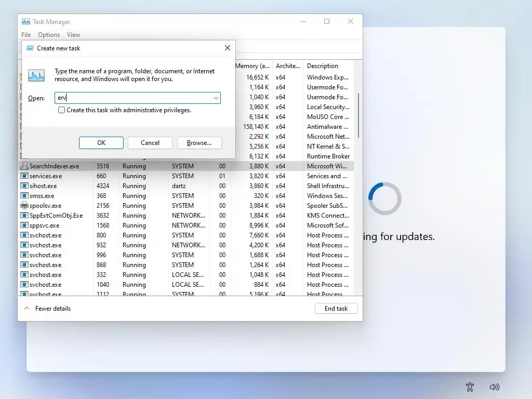This screenshot has width=532, height=399.
Task: Click Cancel in Create new task
Action: click(x=150, y=143)
